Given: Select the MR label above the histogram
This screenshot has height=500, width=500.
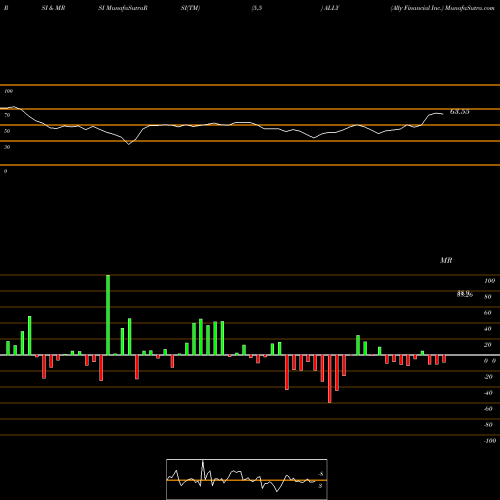Looking at the screenshot, I should coord(446,260).
